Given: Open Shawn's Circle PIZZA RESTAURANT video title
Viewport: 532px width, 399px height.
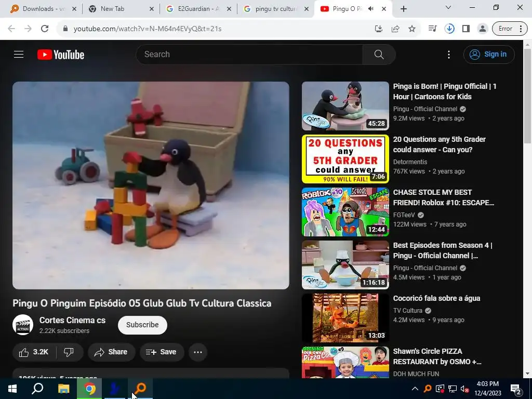Looking at the screenshot, I should tap(437, 356).
